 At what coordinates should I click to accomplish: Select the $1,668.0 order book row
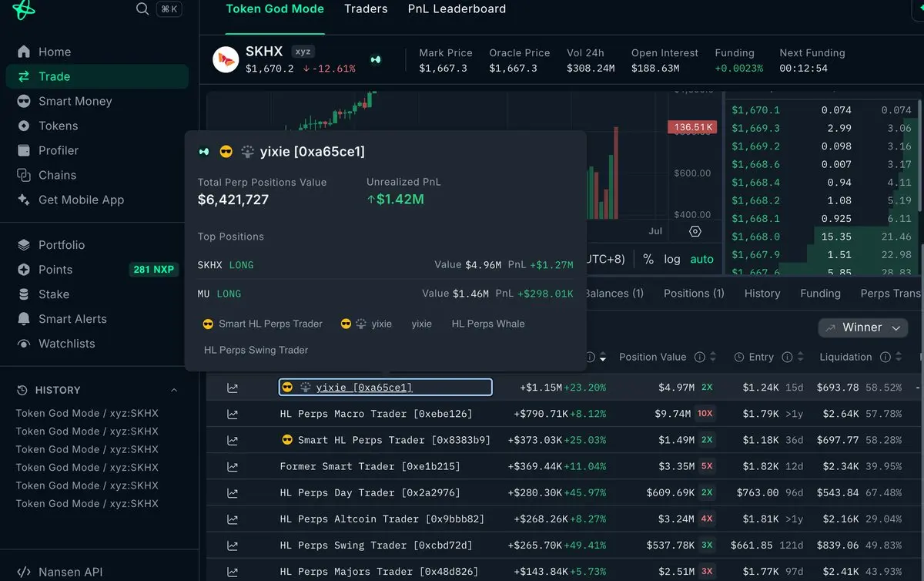point(822,237)
